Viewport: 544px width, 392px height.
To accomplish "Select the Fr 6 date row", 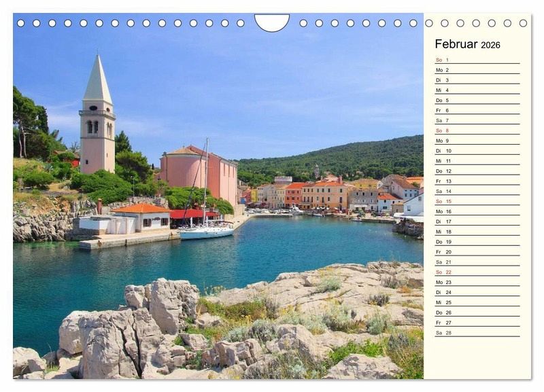I will tap(477, 111).
